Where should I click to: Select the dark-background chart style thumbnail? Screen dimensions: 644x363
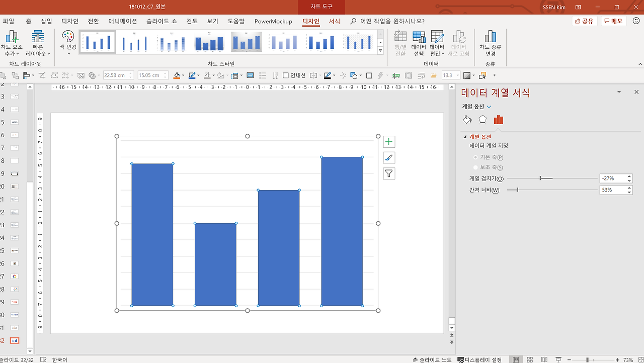click(x=246, y=42)
